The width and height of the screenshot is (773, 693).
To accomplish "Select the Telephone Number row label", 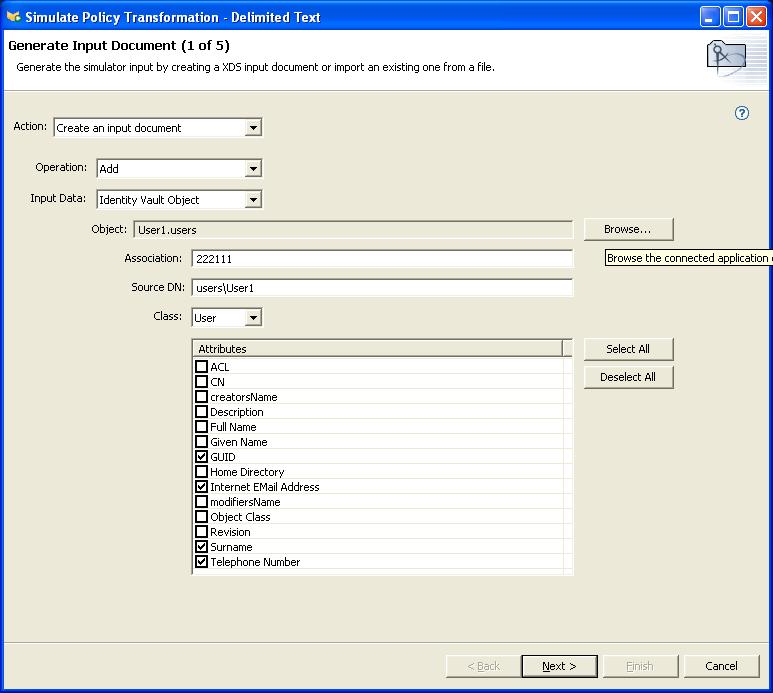I will (x=255, y=562).
